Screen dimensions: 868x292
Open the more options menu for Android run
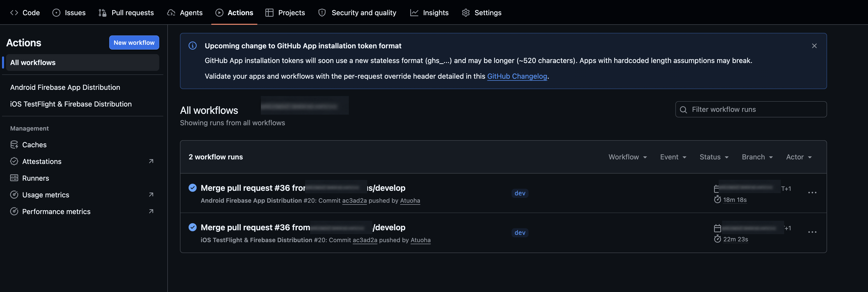pos(812,193)
